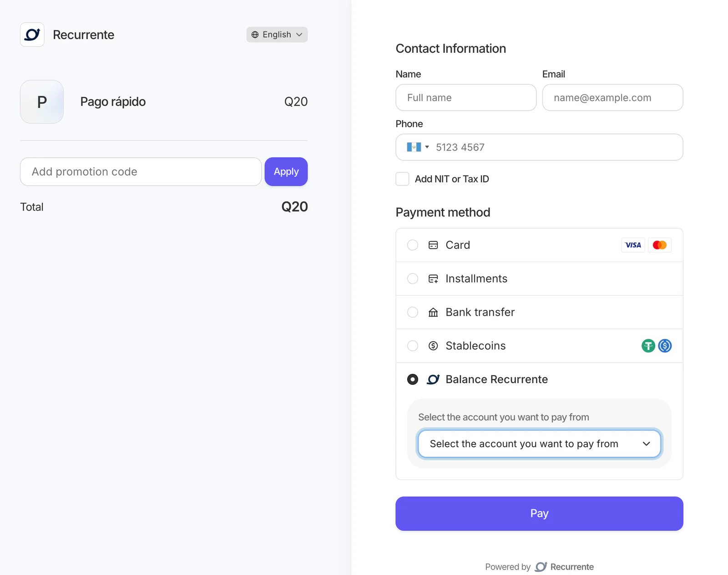Click the Apply promotion button
728x575 pixels.
click(x=286, y=171)
